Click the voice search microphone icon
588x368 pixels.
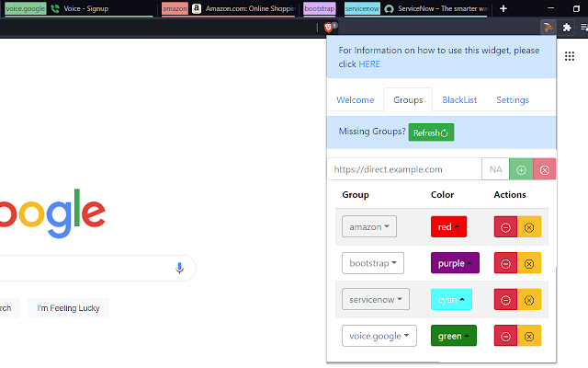point(180,268)
